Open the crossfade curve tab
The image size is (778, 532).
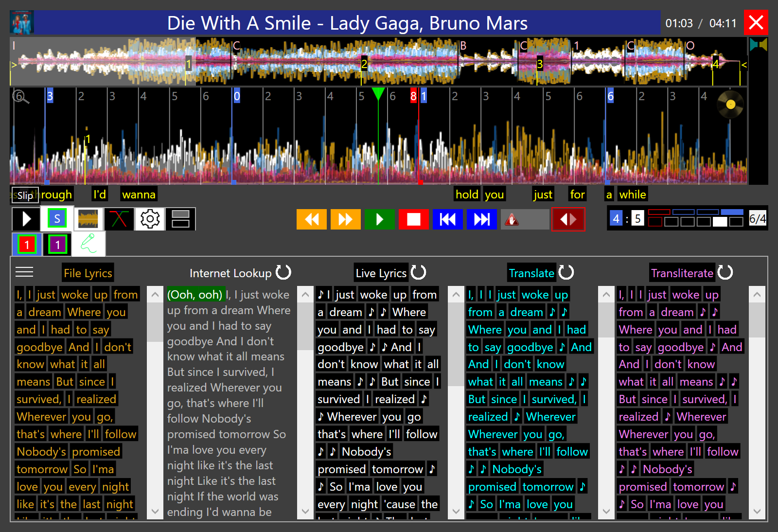point(119,219)
